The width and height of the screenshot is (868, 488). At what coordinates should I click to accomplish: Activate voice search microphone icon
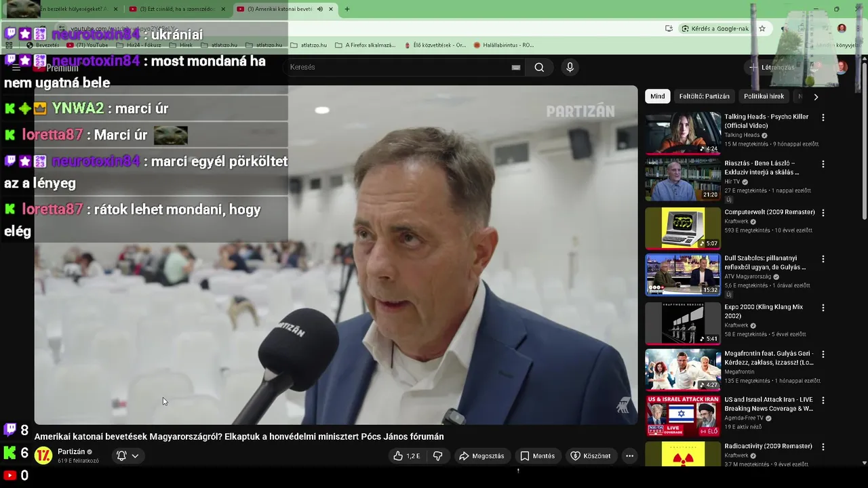point(570,67)
